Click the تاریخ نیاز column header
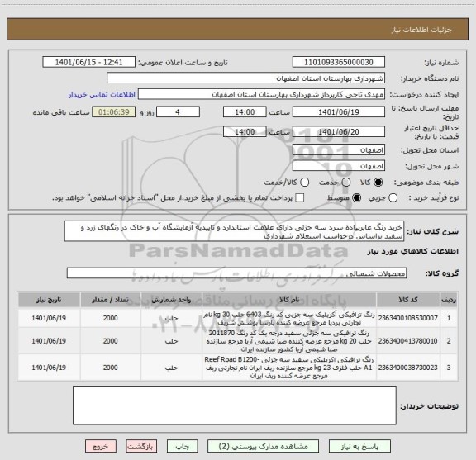Viewport: 476px width, 460px height. click(x=49, y=300)
